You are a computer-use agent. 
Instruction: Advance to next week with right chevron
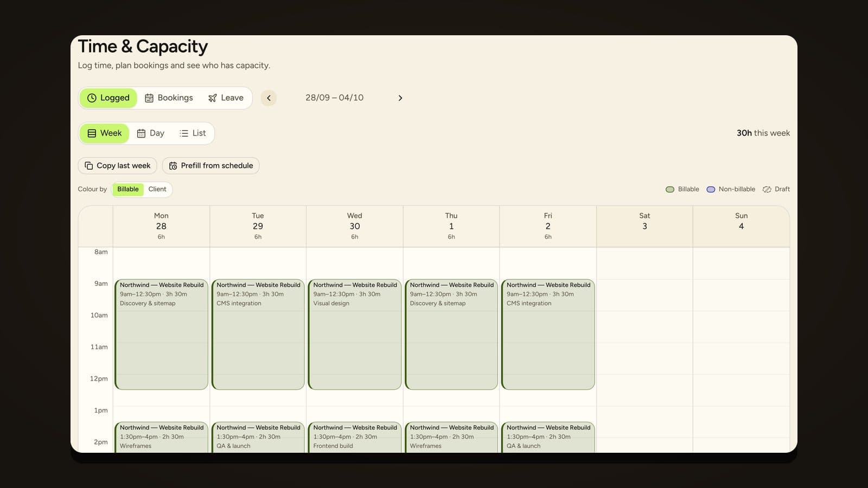[400, 98]
